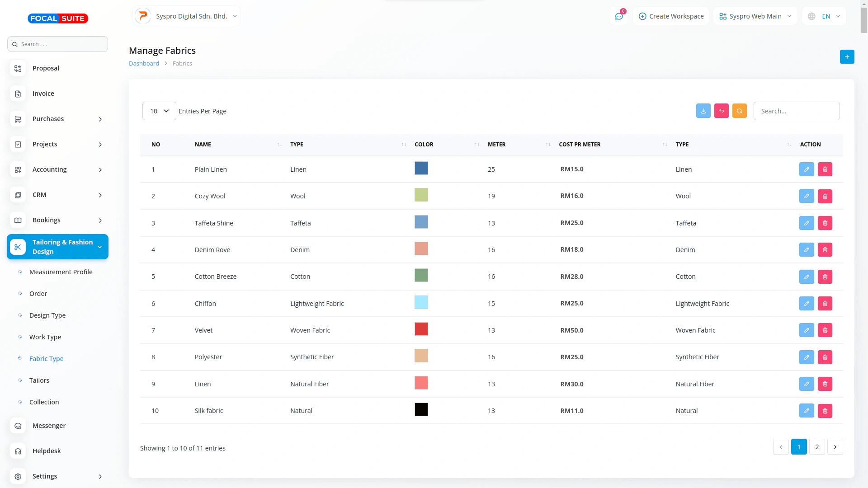Click the blue download export icon
The image size is (868, 488).
tap(703, 111)
